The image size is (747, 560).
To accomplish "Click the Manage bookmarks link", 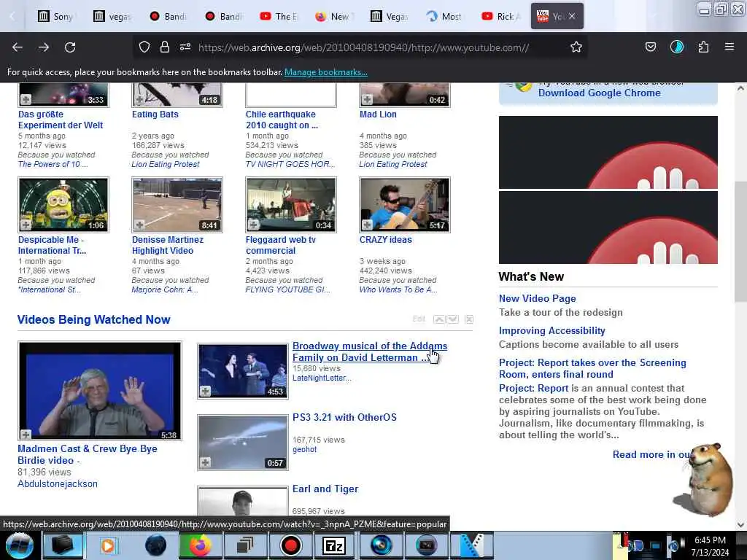I will point(326,72).
